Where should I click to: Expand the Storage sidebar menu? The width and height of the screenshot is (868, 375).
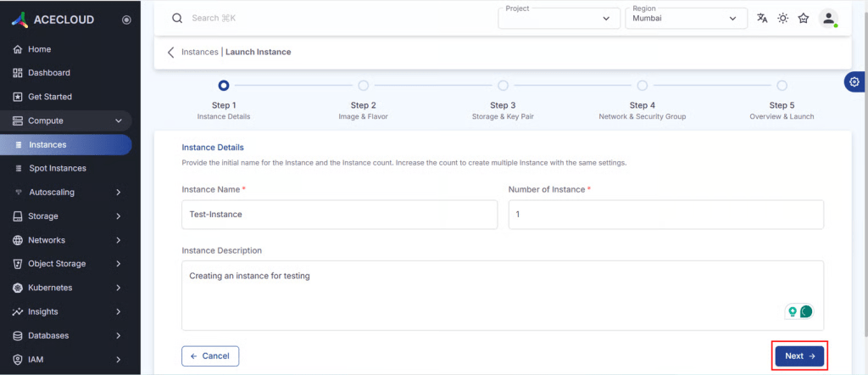(119, 216)
